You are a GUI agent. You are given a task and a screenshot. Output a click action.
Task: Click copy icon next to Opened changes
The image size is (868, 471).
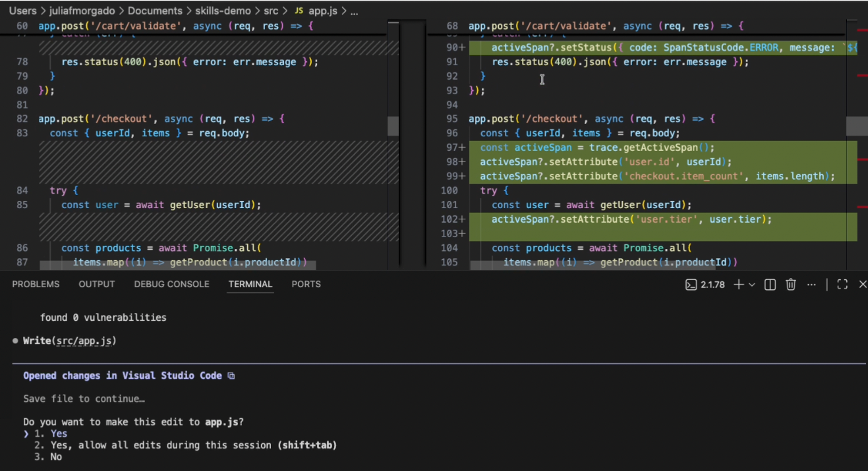(231, 375)
